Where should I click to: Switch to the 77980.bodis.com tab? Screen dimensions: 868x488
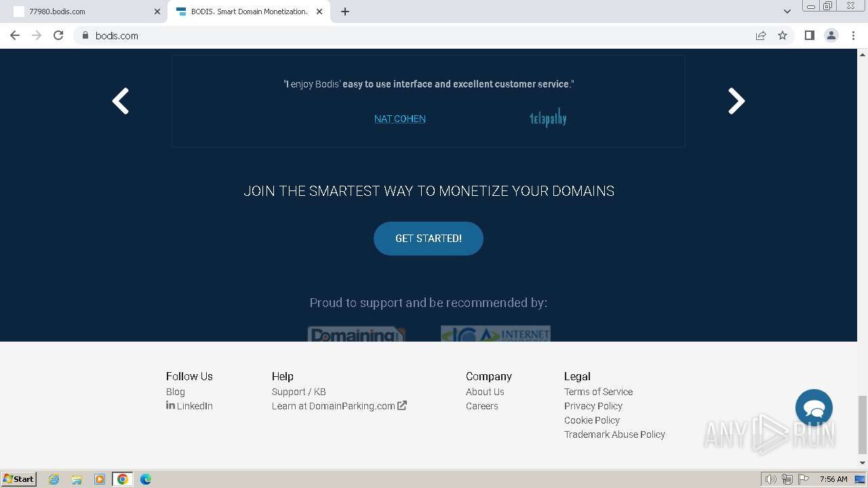tap(83, 12)
